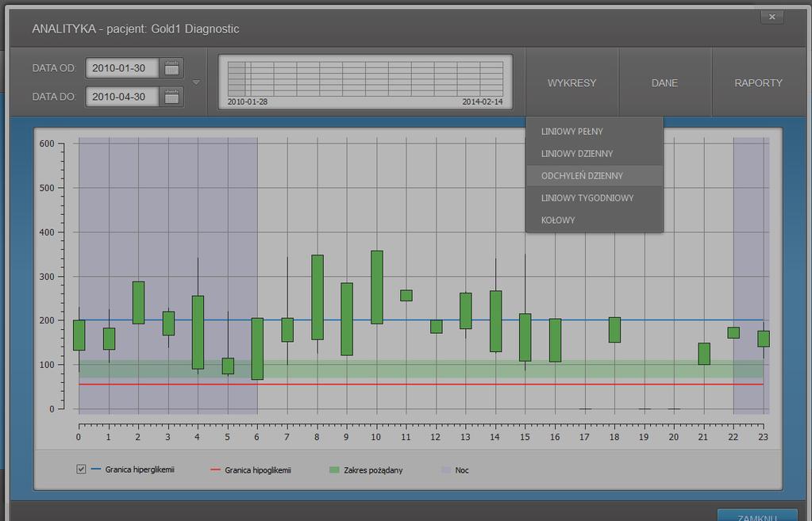Click hour label '23' on the horizontal axis
Image resolution: width=812 pixels, height=521 pixels.
763,437
